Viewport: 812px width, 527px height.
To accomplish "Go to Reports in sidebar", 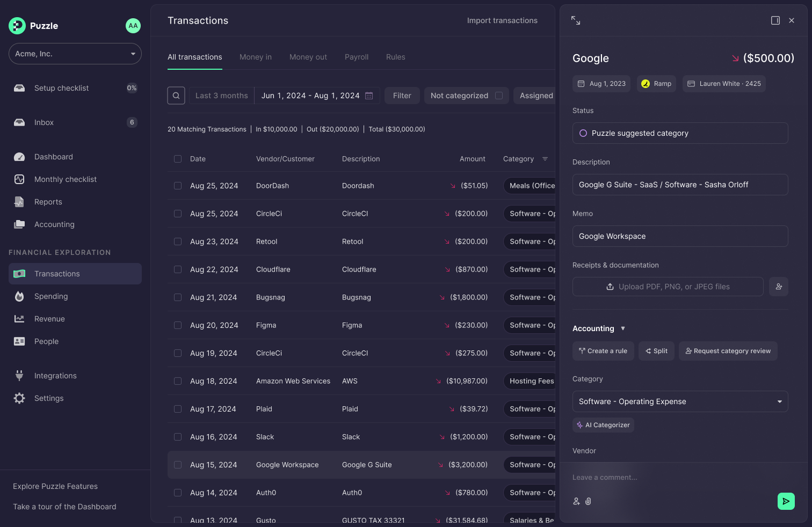I will click(x=75, y=202).
